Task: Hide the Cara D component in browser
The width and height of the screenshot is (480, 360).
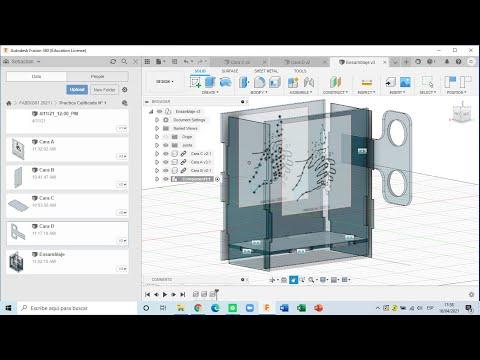Action: (166, 170)
